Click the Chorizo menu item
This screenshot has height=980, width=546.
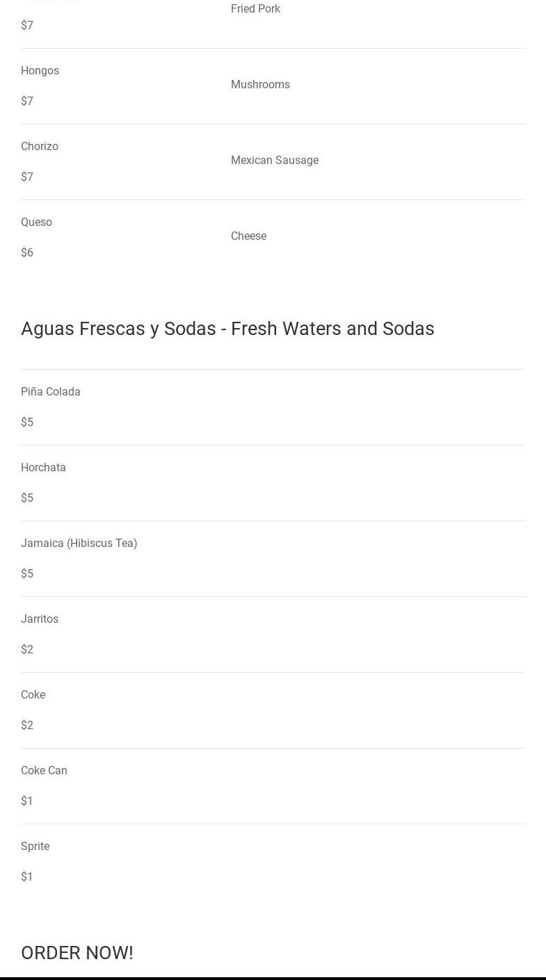click(x=40, y=147)
